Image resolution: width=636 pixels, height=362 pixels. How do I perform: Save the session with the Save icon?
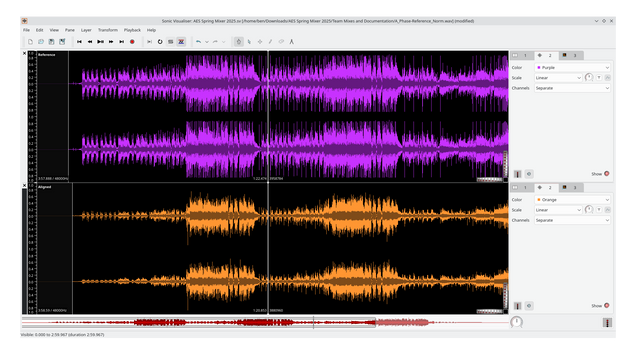(52, 42)
